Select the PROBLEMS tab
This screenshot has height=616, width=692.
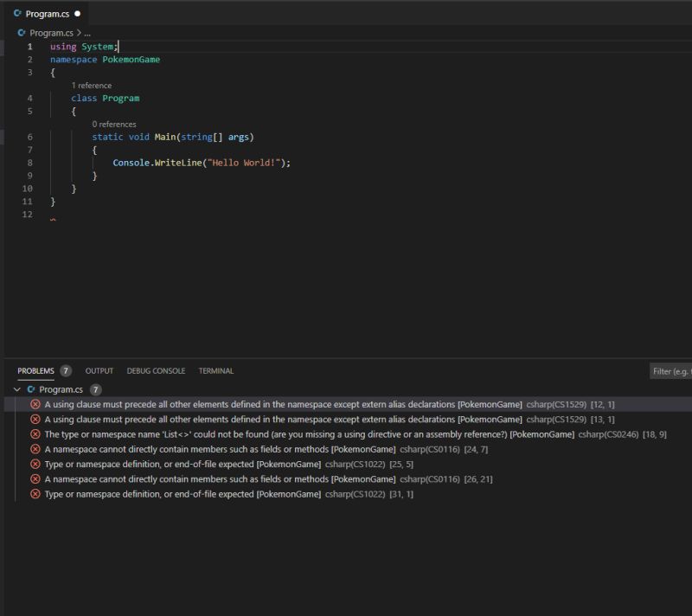(36, 370)
